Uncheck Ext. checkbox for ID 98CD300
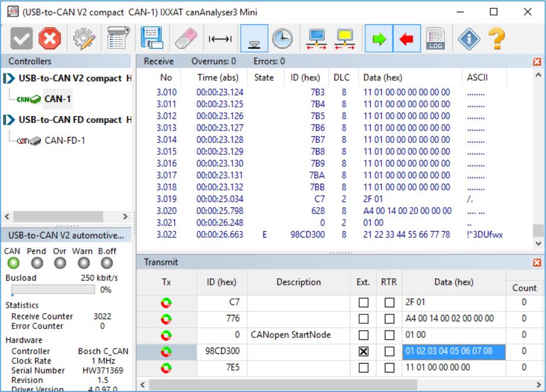Image resolution: width=546 pixels, height=392 pixels. click(x=363, y=352)
